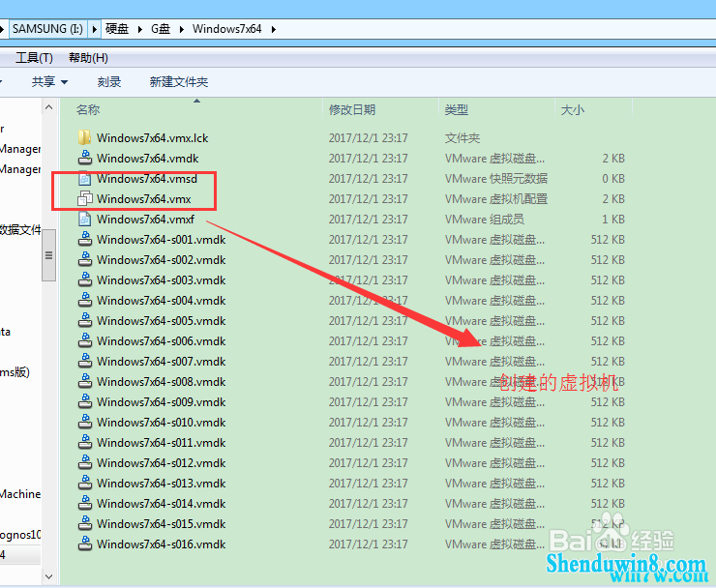Screen dimensions: 716x588
Task: Click the VMware 组成员 type cell
Action: coord(484,220)
